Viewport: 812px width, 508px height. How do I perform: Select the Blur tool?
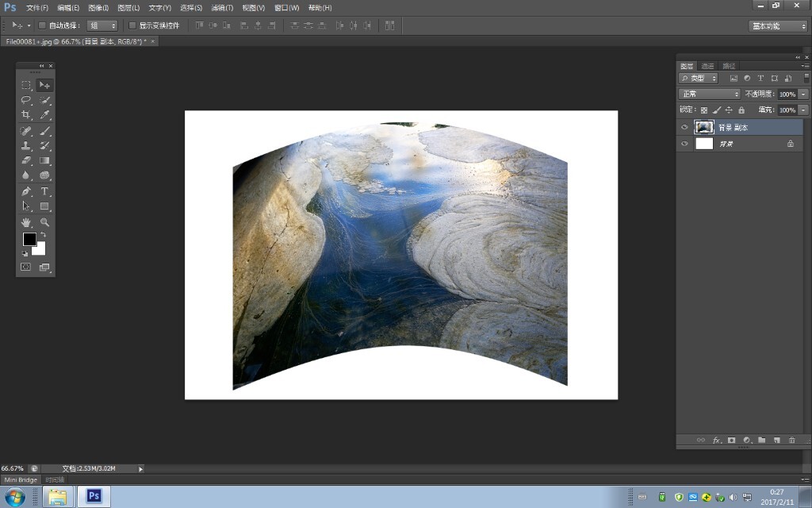[x=26, y=175]
